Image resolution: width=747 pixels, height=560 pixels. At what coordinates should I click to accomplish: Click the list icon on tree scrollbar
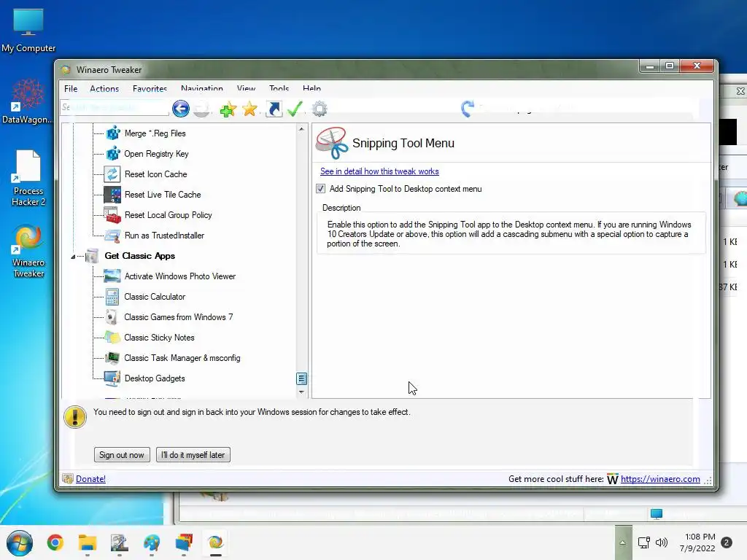pos(301,378)
